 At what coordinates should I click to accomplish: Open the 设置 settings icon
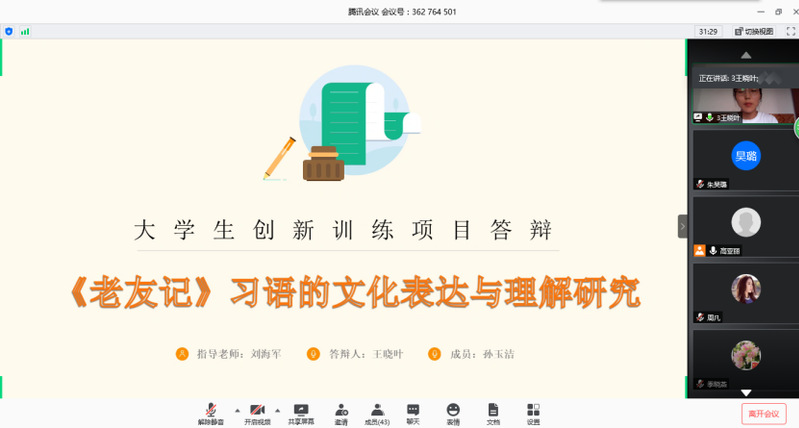click(x=533, y=413)
